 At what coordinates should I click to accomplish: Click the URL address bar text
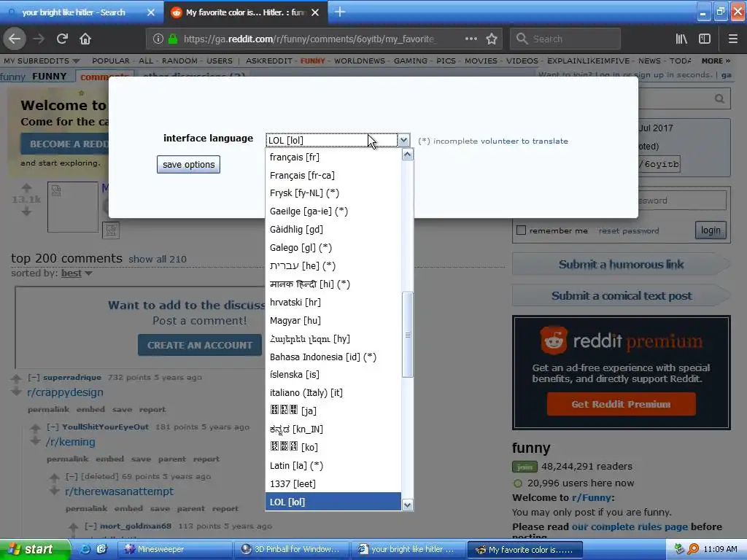coord(309,39)
